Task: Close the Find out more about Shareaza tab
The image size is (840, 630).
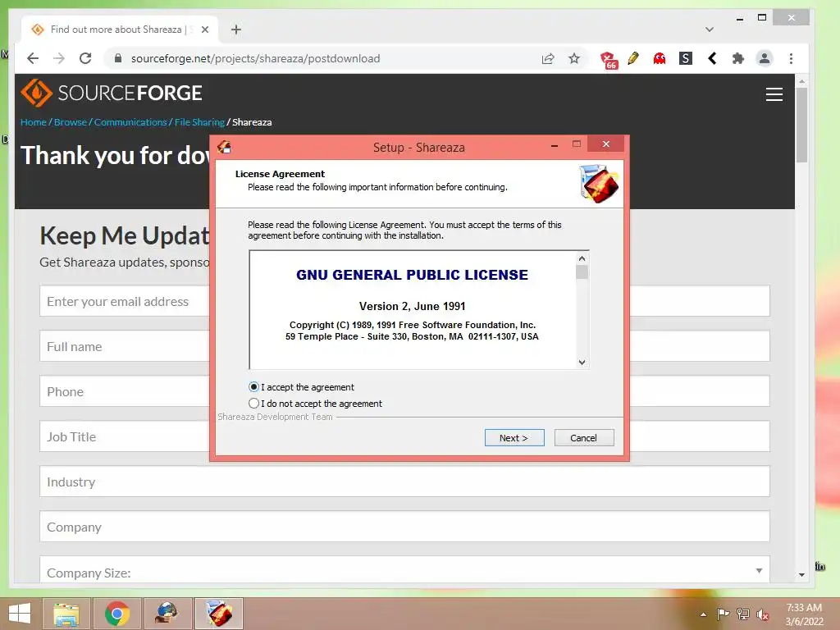Action: (x=204, y=30)
